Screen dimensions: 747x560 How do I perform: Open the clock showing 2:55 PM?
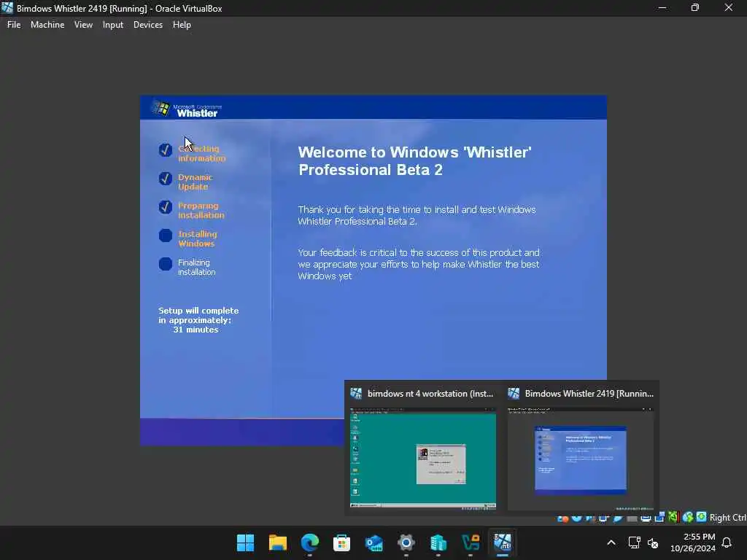(x=693, y=542)
